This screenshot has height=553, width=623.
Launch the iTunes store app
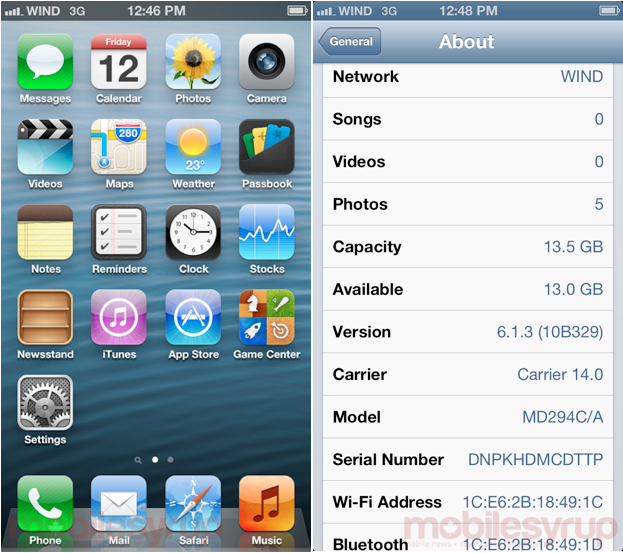tap(119, 317)
